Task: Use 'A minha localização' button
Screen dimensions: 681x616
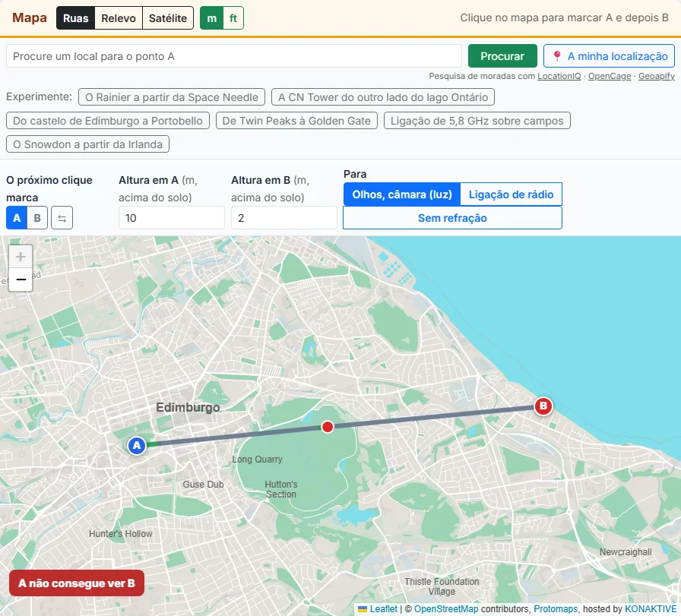Action: [x=609, y=56]
